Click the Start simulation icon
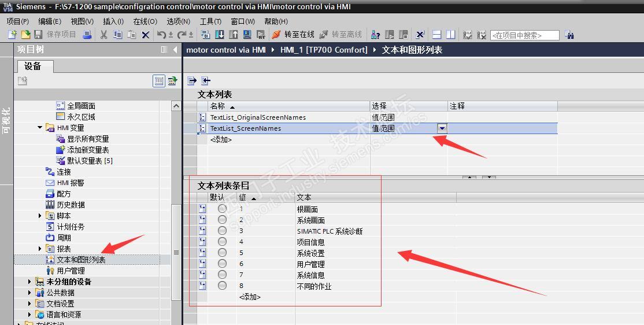This screenshot has width=644, height=325. point(247,35)
